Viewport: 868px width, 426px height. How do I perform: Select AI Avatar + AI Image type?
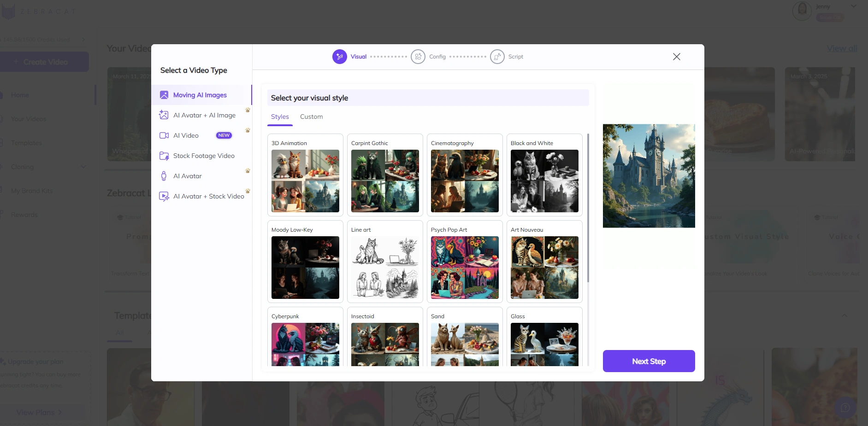click(x=201, y=115)
